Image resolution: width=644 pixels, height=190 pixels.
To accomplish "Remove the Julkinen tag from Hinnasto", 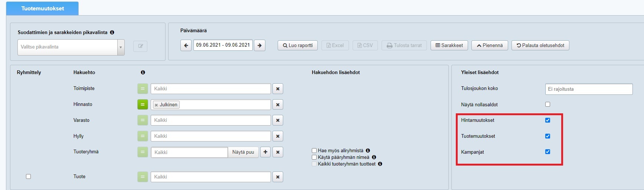I will [156, 105].
